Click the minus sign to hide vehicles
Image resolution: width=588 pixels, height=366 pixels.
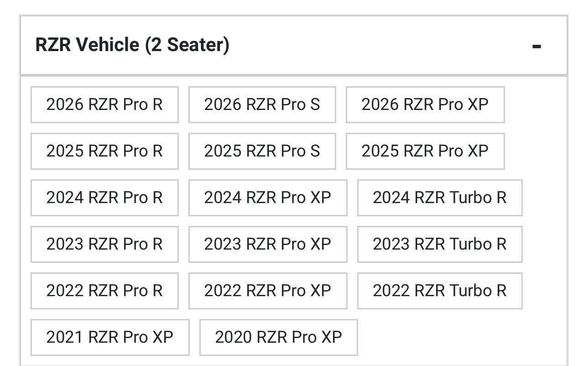pyautogui.click(x=536, y=46)
